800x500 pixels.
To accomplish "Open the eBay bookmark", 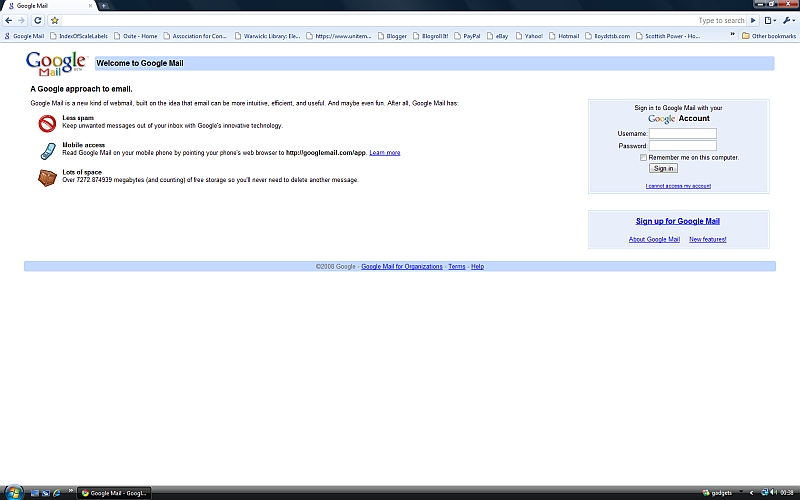I will pos(497,36).
